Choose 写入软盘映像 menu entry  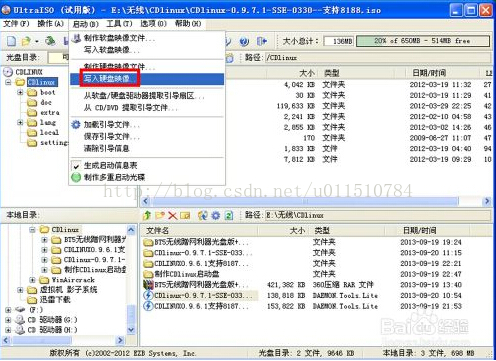147,50
